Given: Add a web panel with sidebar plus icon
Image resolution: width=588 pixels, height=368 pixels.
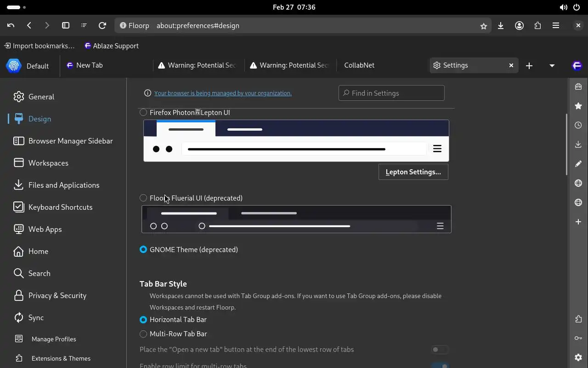Looking at the screenshot, I should (578, 222).
